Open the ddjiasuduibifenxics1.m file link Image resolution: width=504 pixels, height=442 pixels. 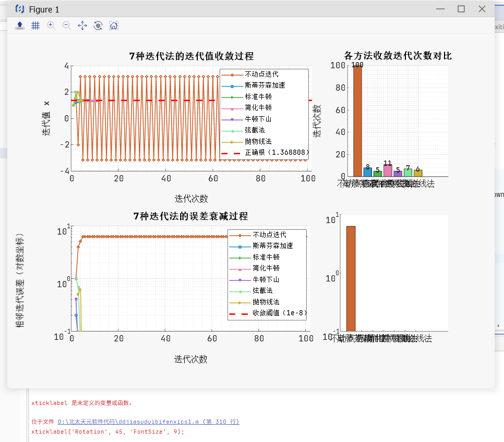point(148,422)
